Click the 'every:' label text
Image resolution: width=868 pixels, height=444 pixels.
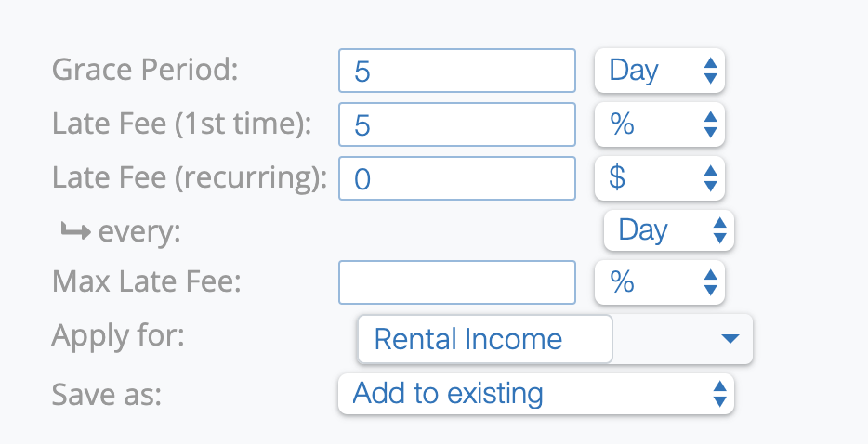[x=139, y=231]
